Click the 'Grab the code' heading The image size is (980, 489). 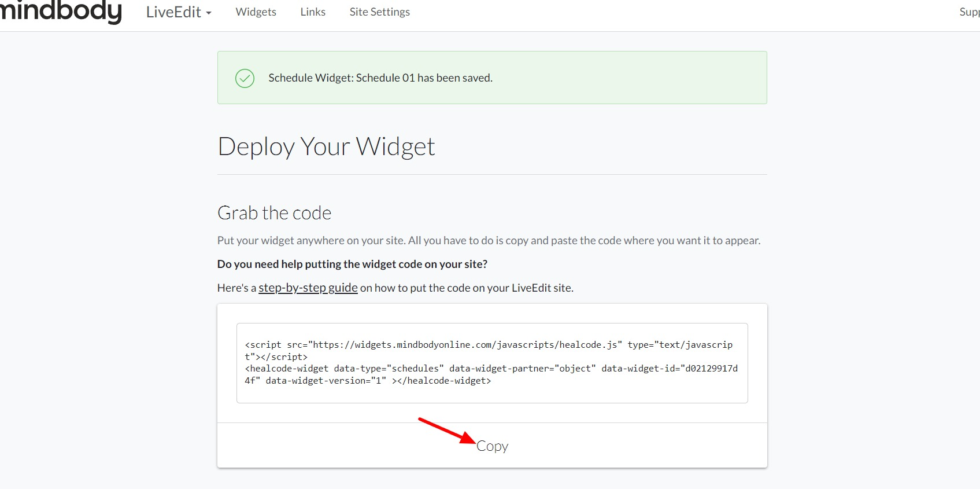tap(274, 213)
